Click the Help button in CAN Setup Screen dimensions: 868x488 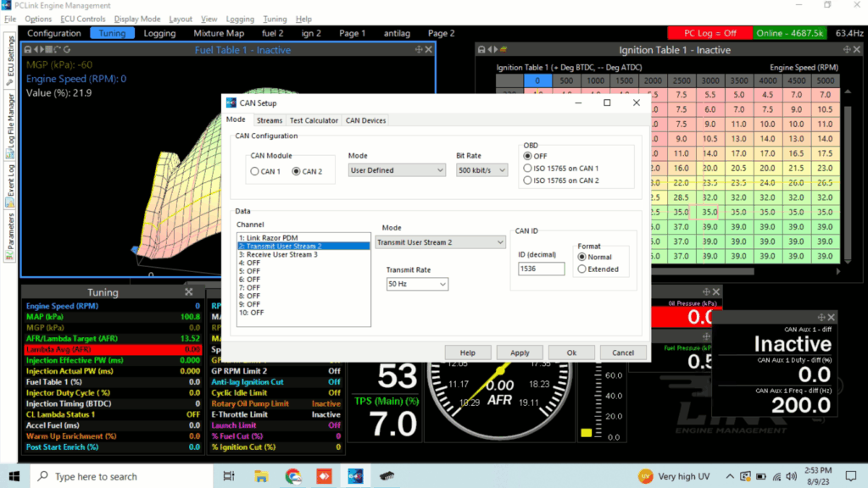(x=468, y=352)
